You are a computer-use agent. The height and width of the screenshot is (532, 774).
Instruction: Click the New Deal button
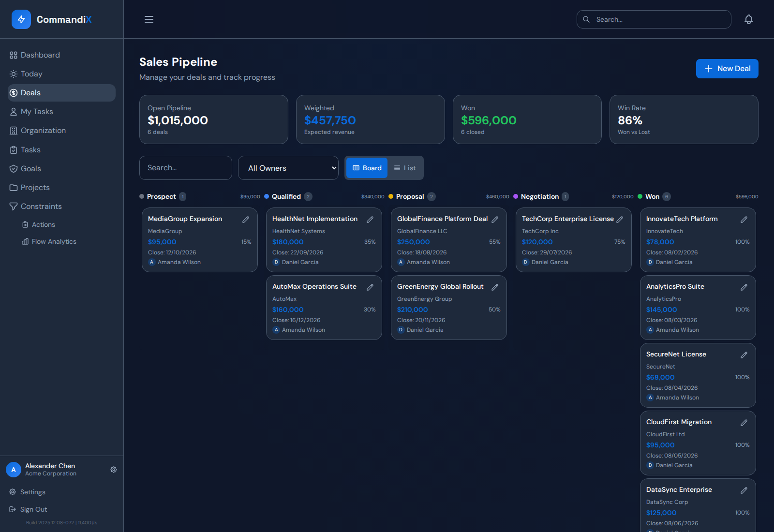pos(727,69)
